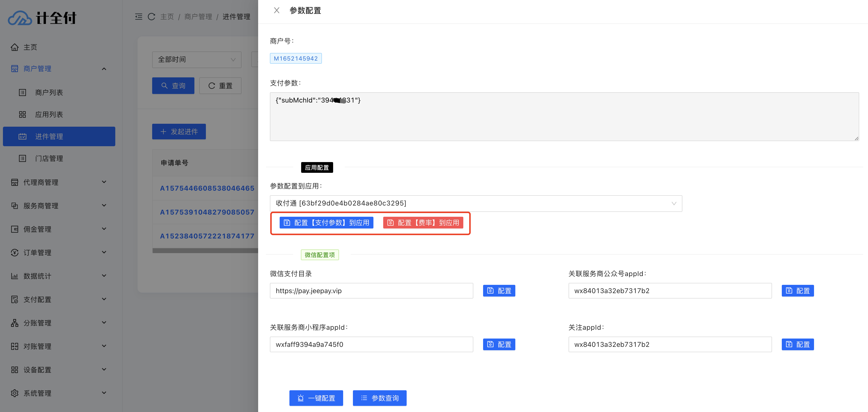This screenshot has width=868, height=412.
Task: Click the 微信支付目录 input field
Action: [x=371, y=291]
